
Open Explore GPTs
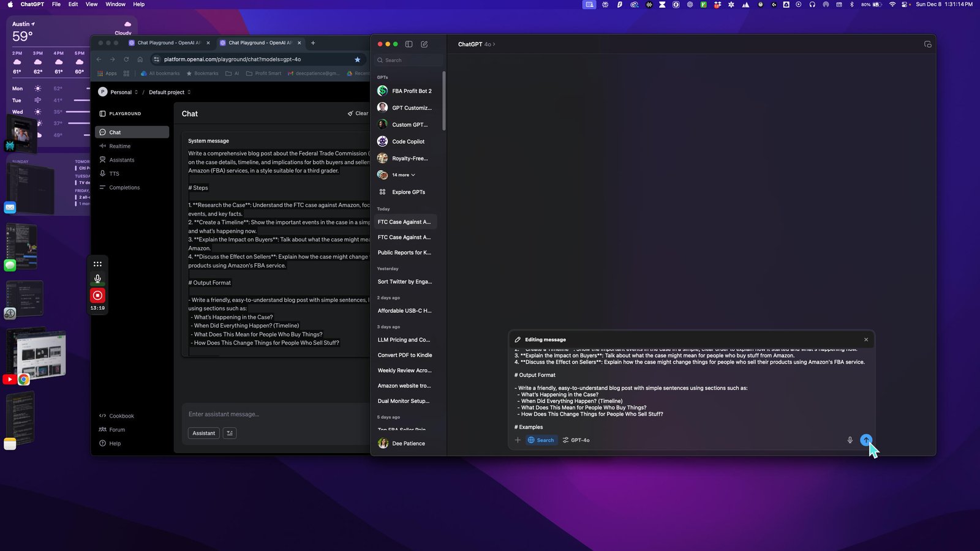tap(409, 192)
